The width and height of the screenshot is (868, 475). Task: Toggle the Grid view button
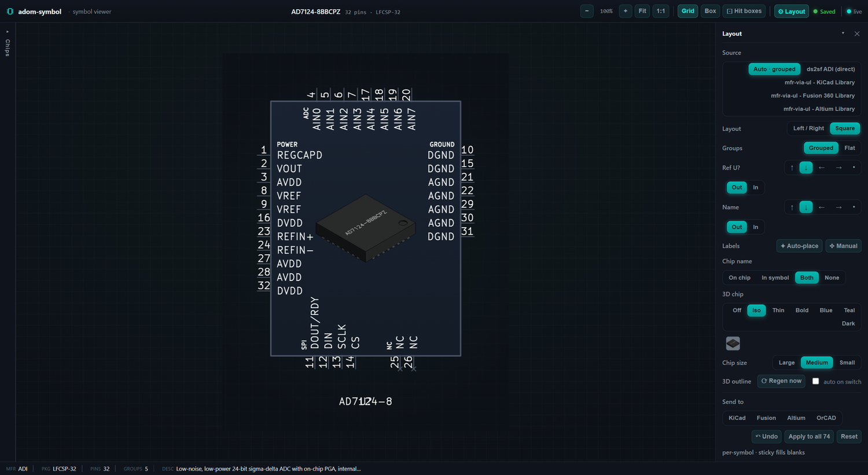[x=687, y=11]
